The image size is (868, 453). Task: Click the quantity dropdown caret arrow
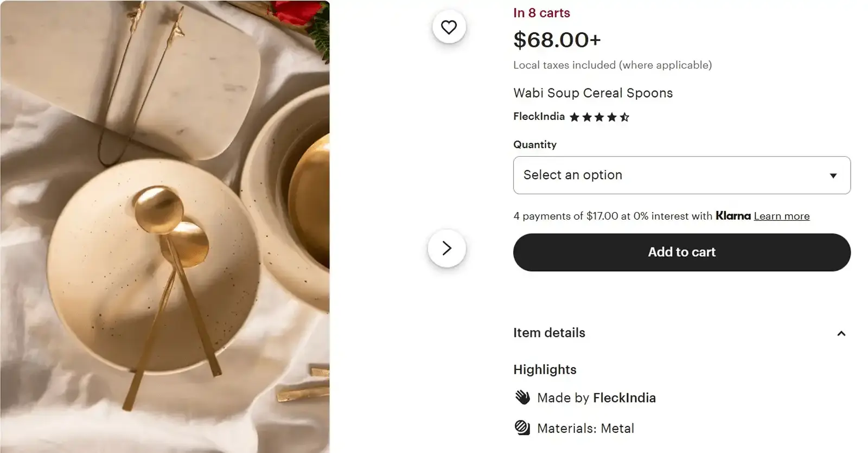[834, 175]
